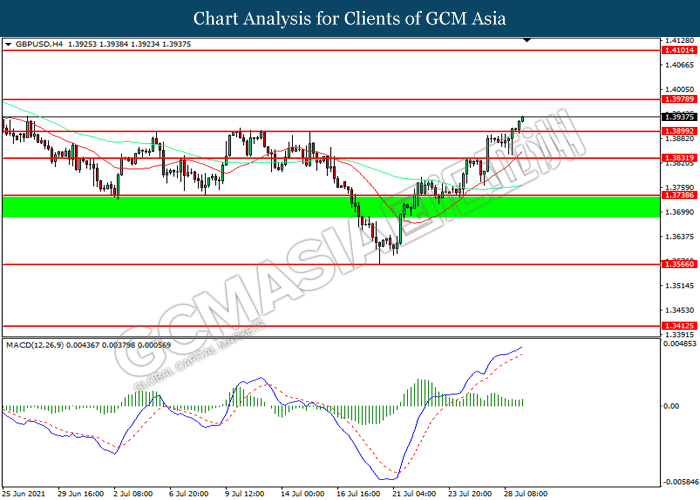Image resolution: width=700 pixels, height=500 pixels.
Task: Click the 21 Jul 04:00 time label
Action: tap(412, 493)
